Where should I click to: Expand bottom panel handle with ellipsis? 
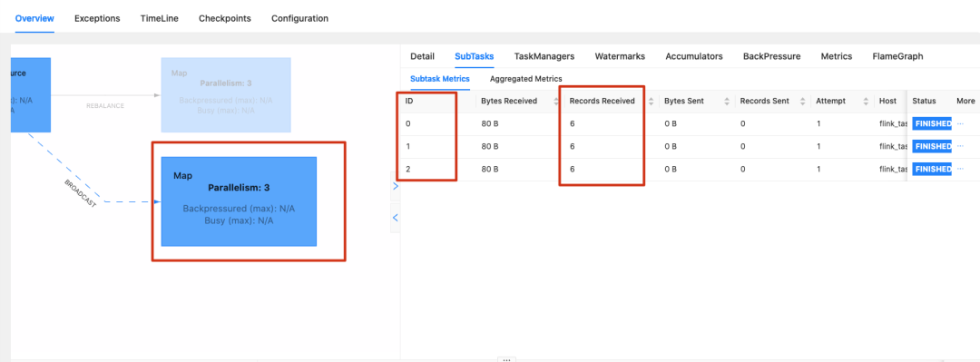(507, 359)
